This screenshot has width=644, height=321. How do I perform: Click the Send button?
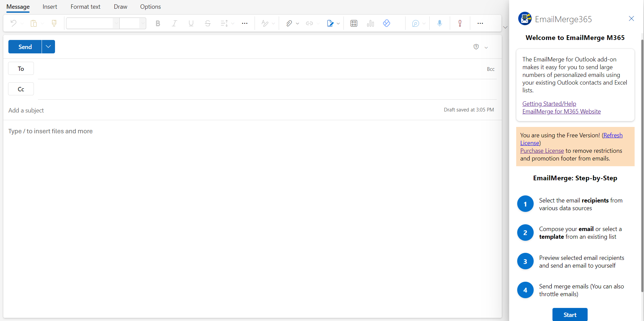click(x=25, y=47)
